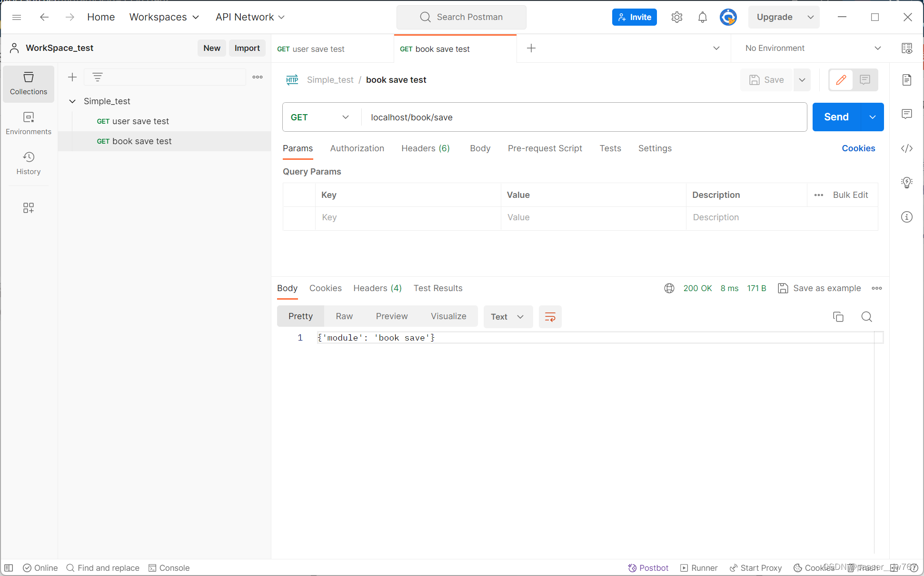The image size is (924, 576).
Task: Open collection options three-dot menu
Action: point(258,77)
